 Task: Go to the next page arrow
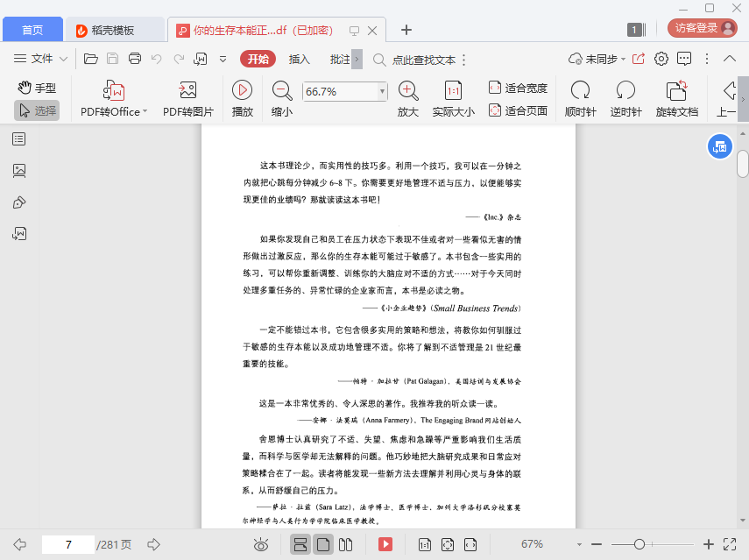pyautogui.click(x=153, y=544)
